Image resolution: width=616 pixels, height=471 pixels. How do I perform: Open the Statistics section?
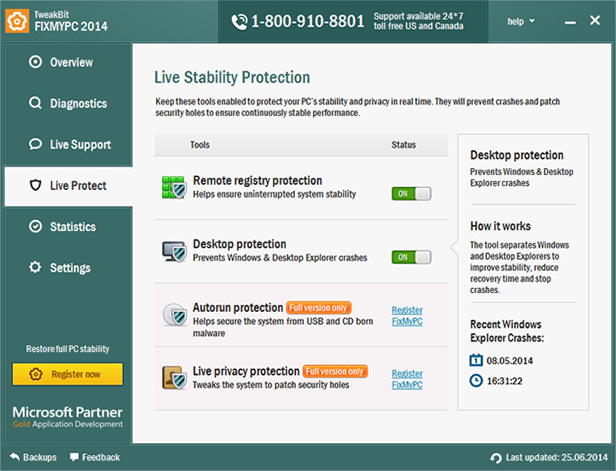click(69, 227)
